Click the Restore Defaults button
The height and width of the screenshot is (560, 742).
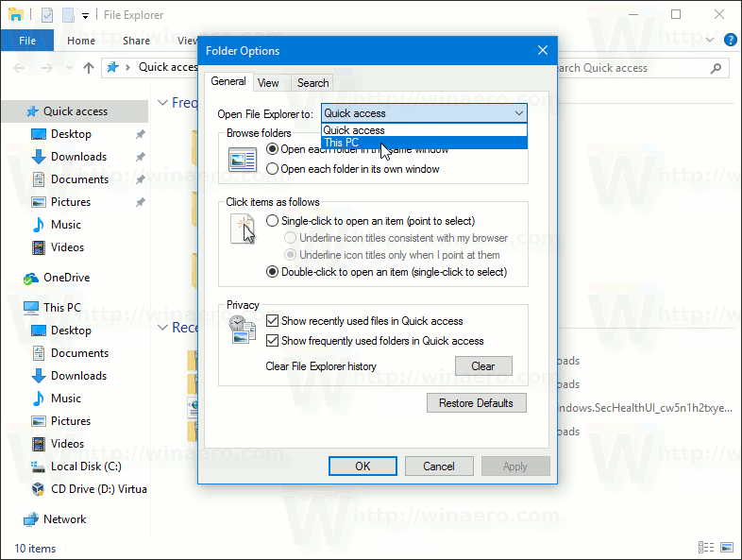pos(476,403)
